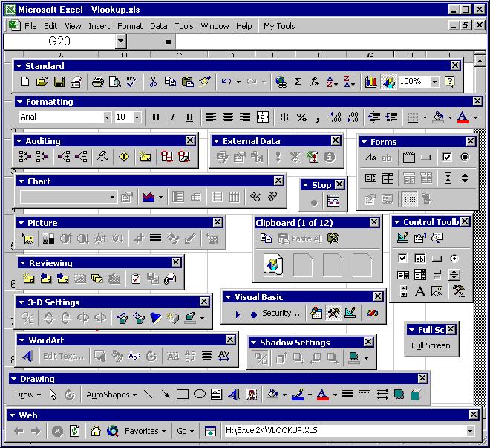Save the workbook with the floppy icon
490x448 pixels.
tap(59, 82)
